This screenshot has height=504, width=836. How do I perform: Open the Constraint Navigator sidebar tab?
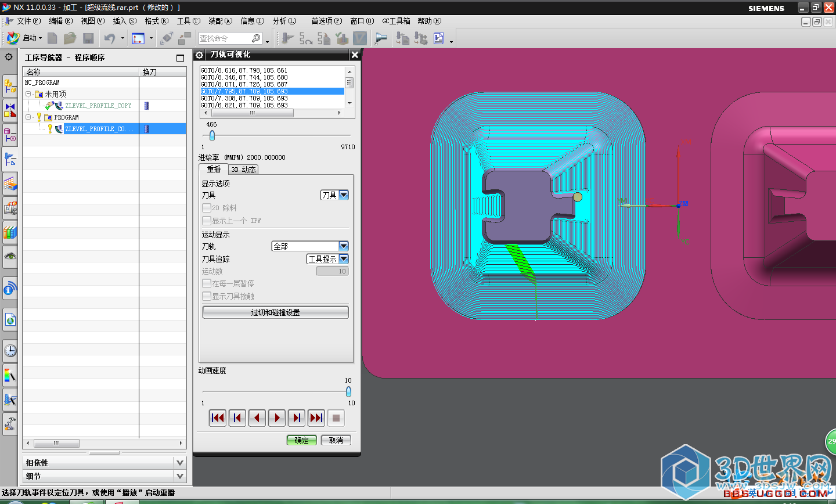[x=10, y=110]
